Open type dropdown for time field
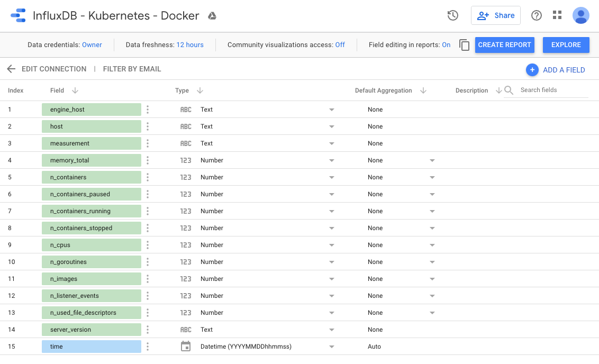This screenshot has height=364, width=599. tap(332, 347)
